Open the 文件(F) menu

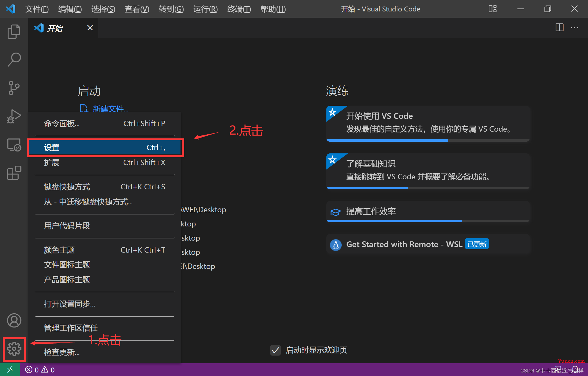(x=37, y=9)
